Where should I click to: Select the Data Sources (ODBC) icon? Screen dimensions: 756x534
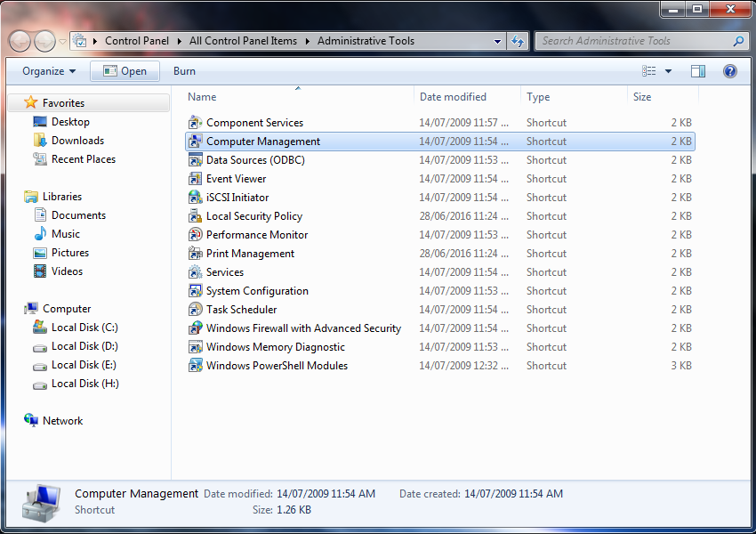tap(196, 160)
